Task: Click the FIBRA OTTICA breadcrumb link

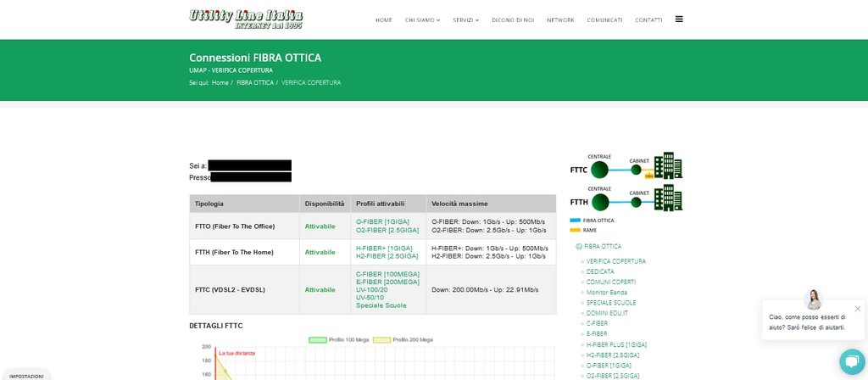Action: 254,82
